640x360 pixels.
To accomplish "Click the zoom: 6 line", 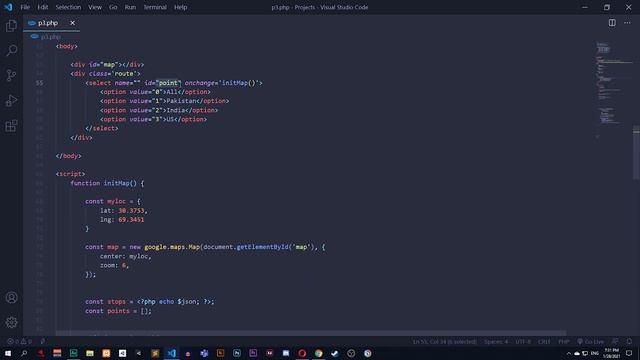I will [115, 265].
